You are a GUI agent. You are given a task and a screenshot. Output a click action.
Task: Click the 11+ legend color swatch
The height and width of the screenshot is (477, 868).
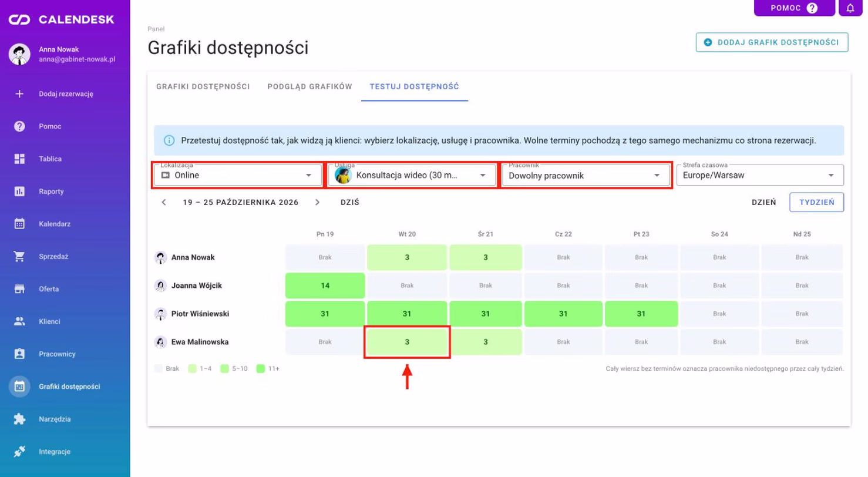(261, 369)
